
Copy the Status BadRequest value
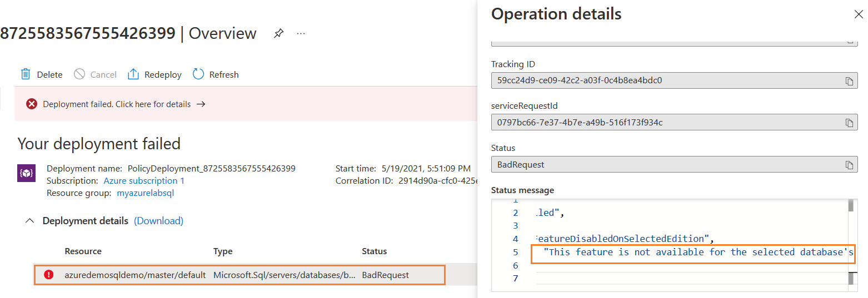[849, 165]
